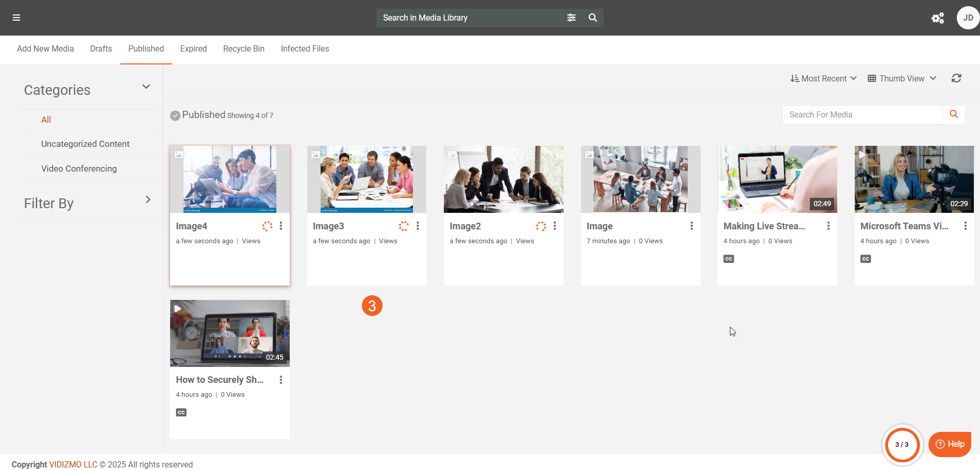This screenshot has height=470, width=980.
Task: Switch to the Recycle Bin tab
Action: point(243,48)
